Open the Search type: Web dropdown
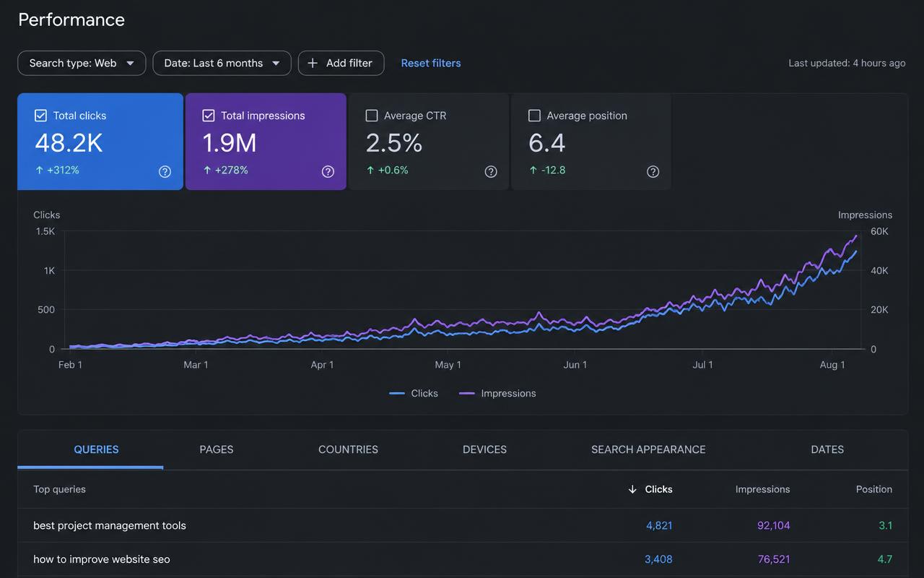 (x=82, y=63)
